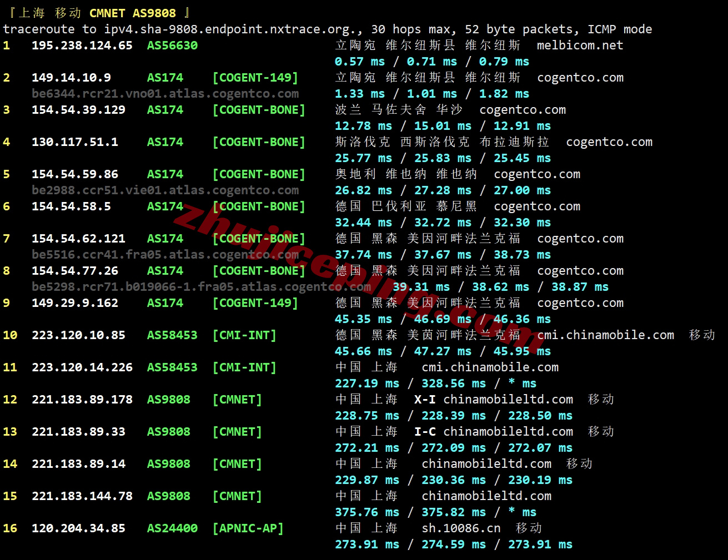Click IP 130.117.51.1 on hop 4
Image resolution: width=728 pixels, height=560 pixels.
(x=75, y=142)
